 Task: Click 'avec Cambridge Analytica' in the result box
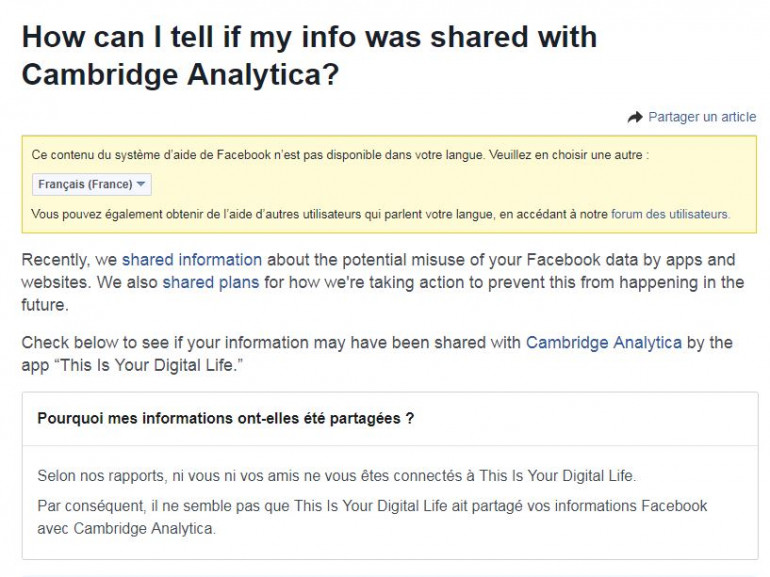click(126, 528)
